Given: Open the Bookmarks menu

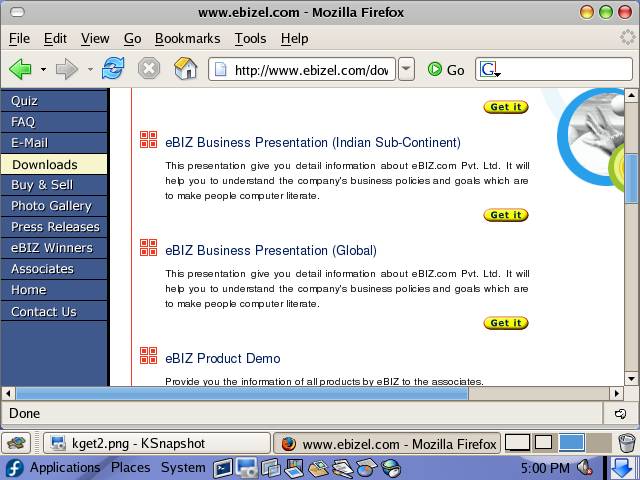Looking at the screenshot, I should point(187,38).
